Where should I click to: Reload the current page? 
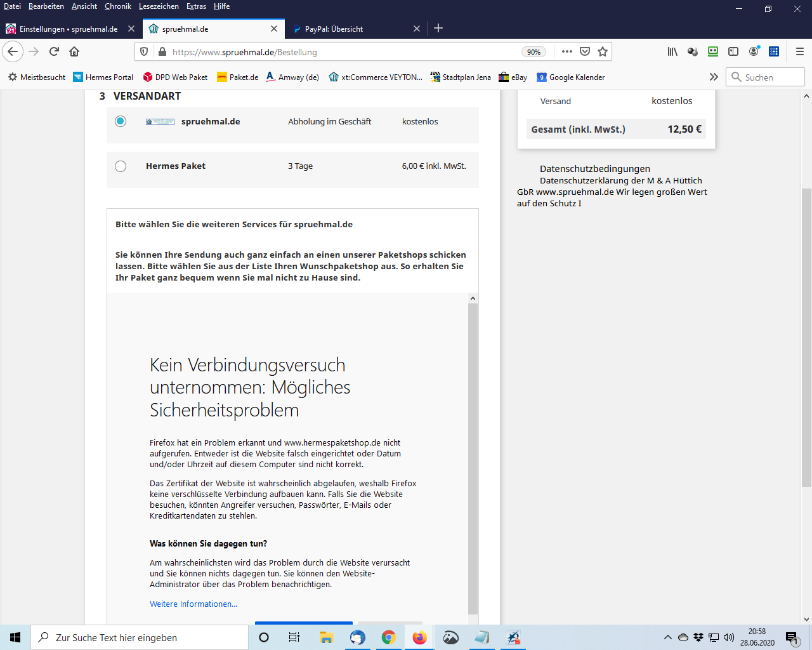[x=54, y=52]
